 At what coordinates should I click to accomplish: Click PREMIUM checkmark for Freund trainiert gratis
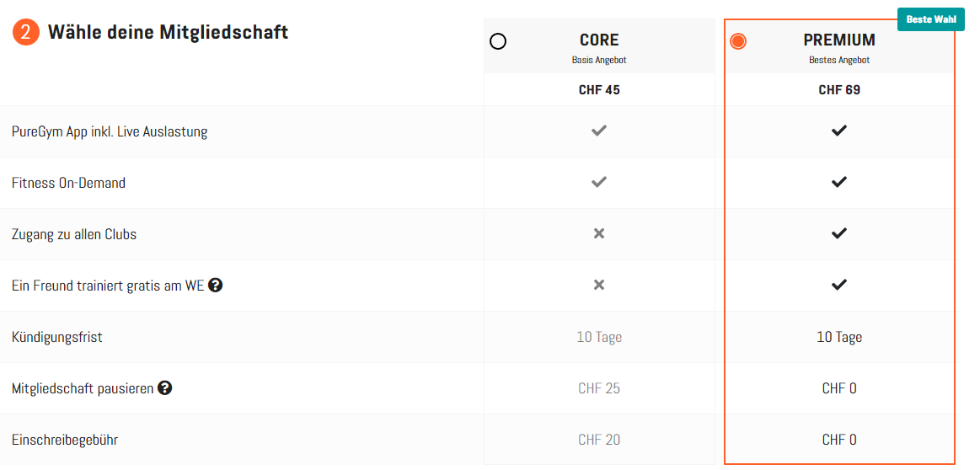pos(838,286)
